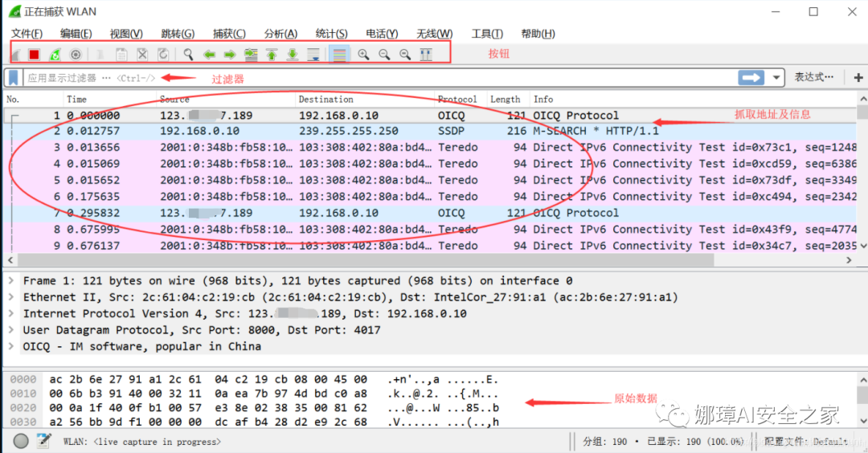Click the greyed-out start capture shark fin

(17, 54)
